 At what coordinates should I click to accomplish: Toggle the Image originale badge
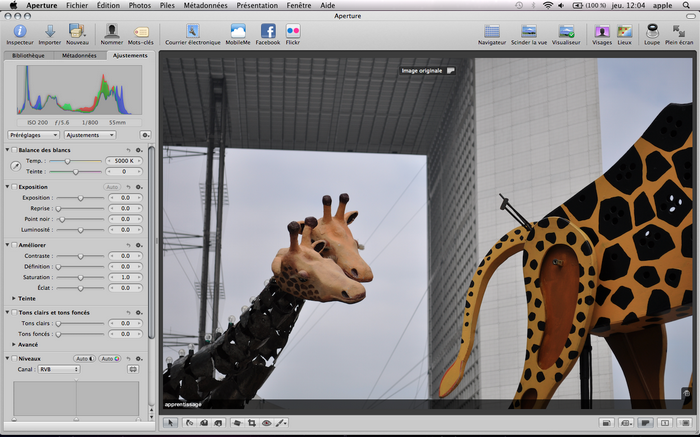click(427, 71)
